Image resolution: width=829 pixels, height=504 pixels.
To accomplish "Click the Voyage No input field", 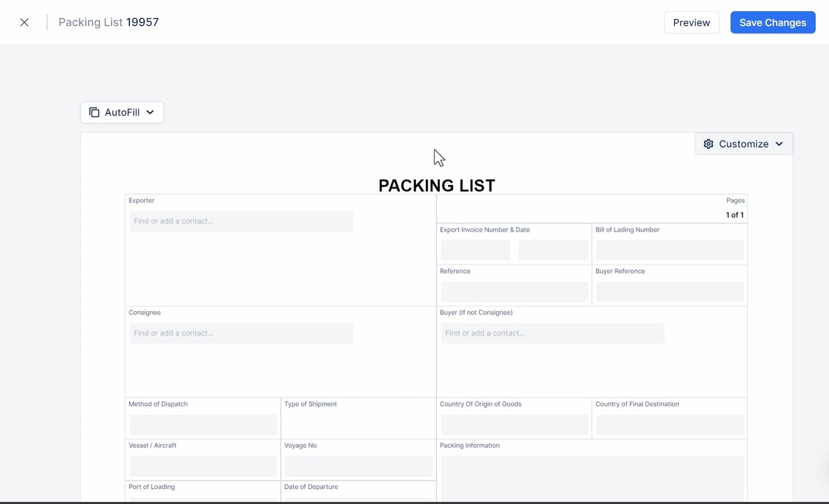I will [x=359, y=466].
